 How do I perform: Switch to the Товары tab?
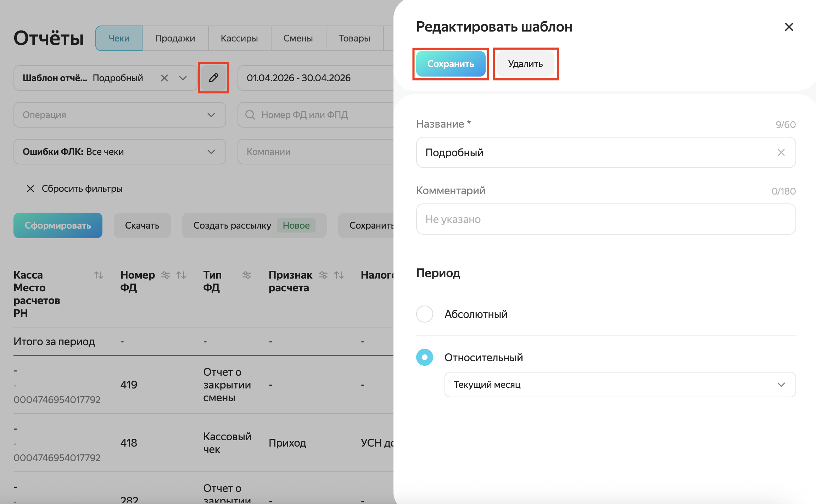pyautogui.click(x=354, y=38)
